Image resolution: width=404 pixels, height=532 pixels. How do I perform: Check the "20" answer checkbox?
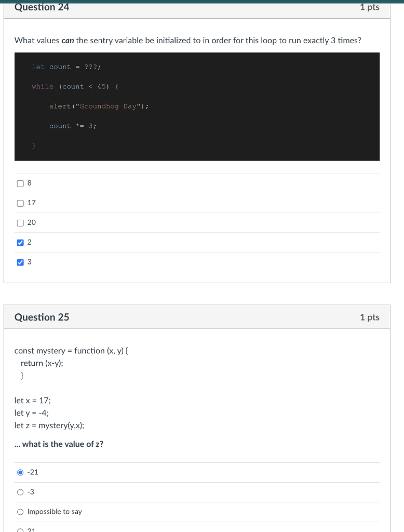click(x=20, y=222)
